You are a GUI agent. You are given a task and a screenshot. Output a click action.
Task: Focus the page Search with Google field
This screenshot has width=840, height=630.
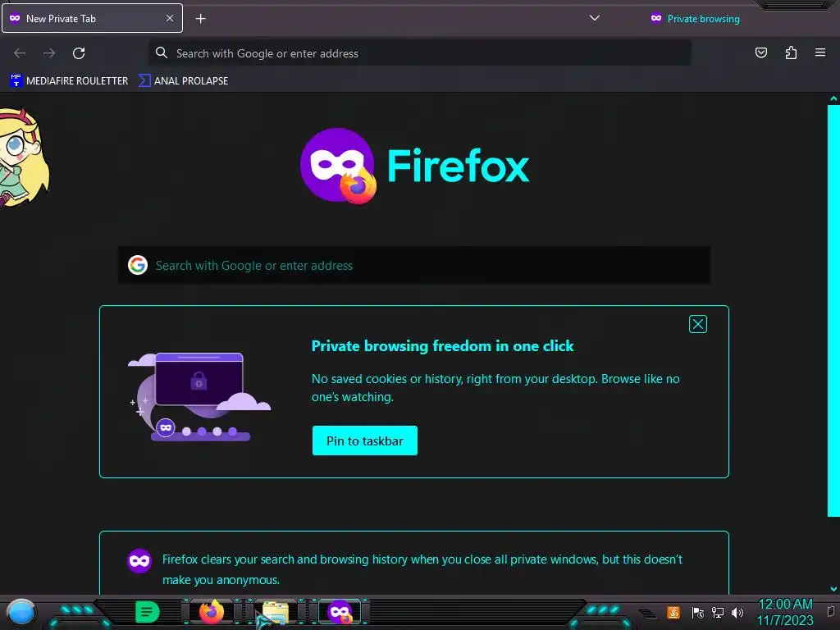[414, 265]
